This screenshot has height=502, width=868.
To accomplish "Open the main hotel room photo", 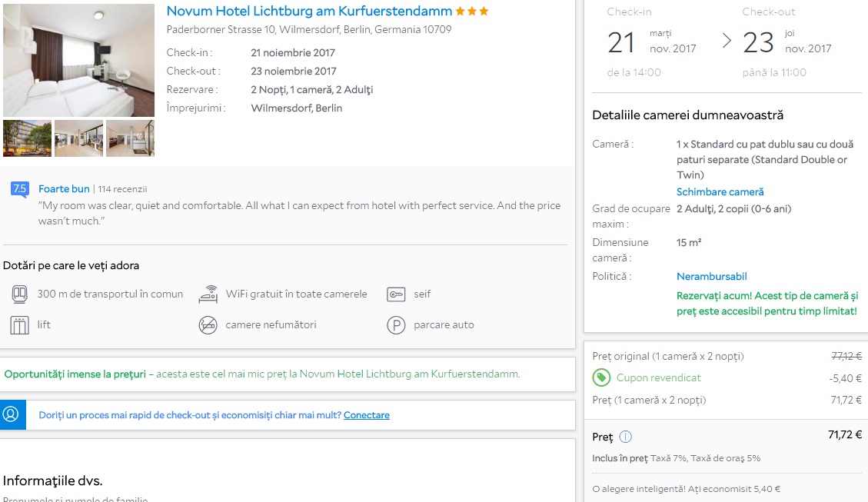I will (x=78, y=60).
